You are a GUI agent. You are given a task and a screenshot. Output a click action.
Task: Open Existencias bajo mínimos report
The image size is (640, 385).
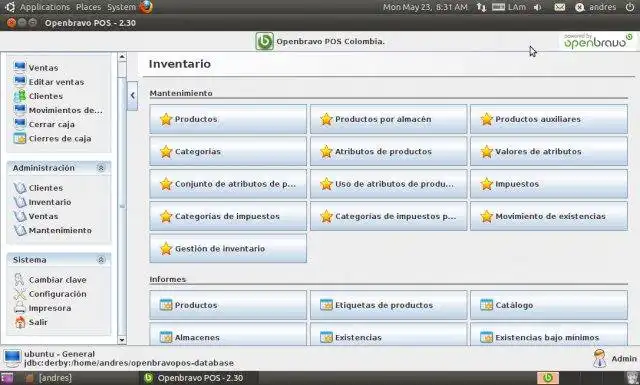point(549,335)
